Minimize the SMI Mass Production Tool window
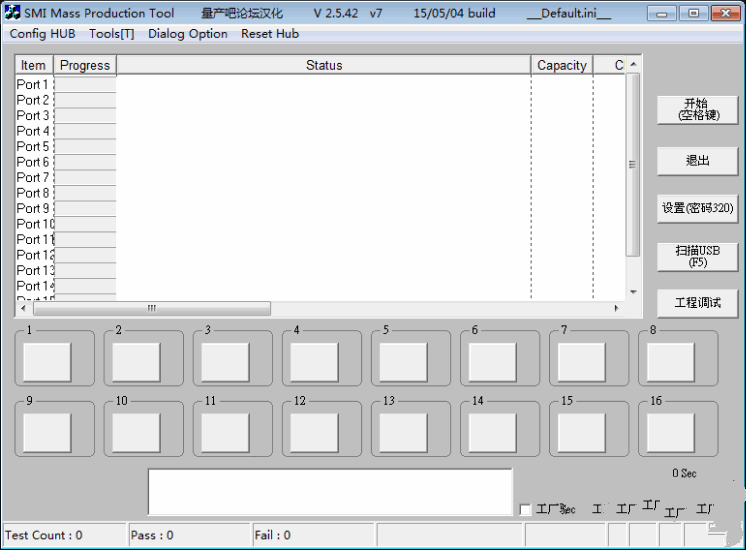Screen dimensions: 746x550 coord(661,13)
